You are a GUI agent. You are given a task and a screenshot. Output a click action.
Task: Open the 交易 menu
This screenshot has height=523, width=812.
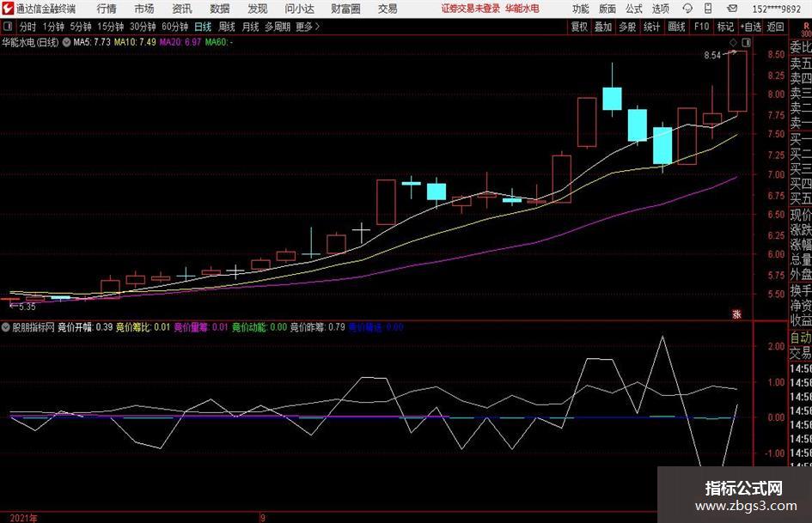[388, 9]
